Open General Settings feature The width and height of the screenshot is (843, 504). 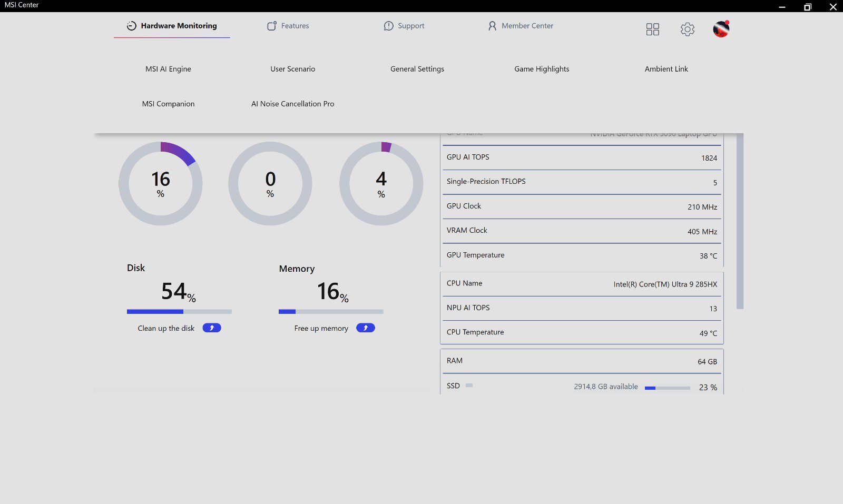(x=417, y=69)
